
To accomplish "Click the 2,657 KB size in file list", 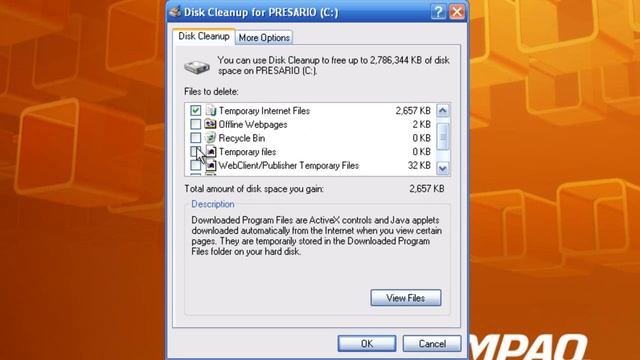I will 413,111.
